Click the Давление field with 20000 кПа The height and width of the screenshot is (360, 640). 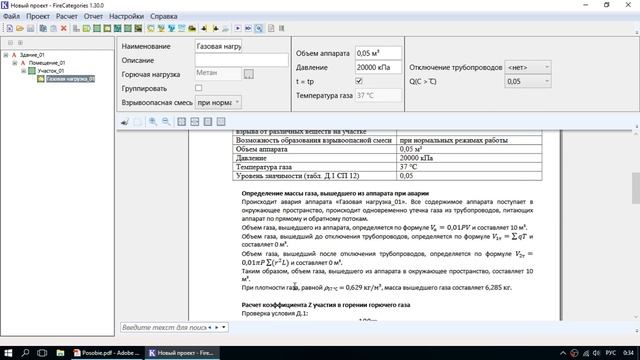click(378, 67)
